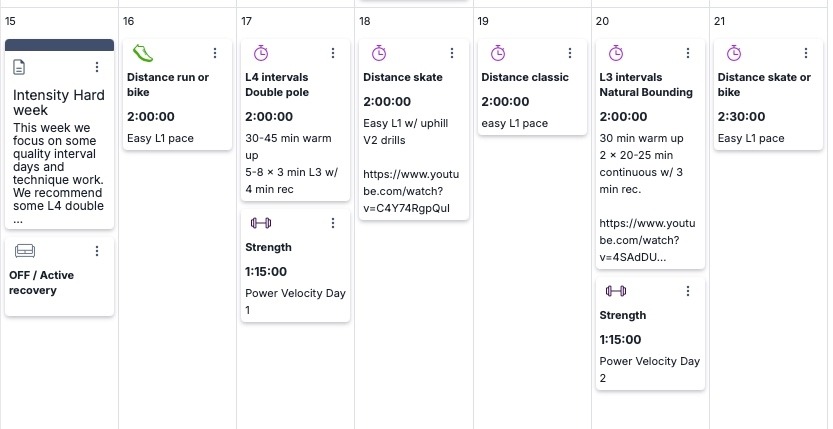Click the dark header bar on day 15 note
This screenshot has width=833, height=429.
point(59,44)
